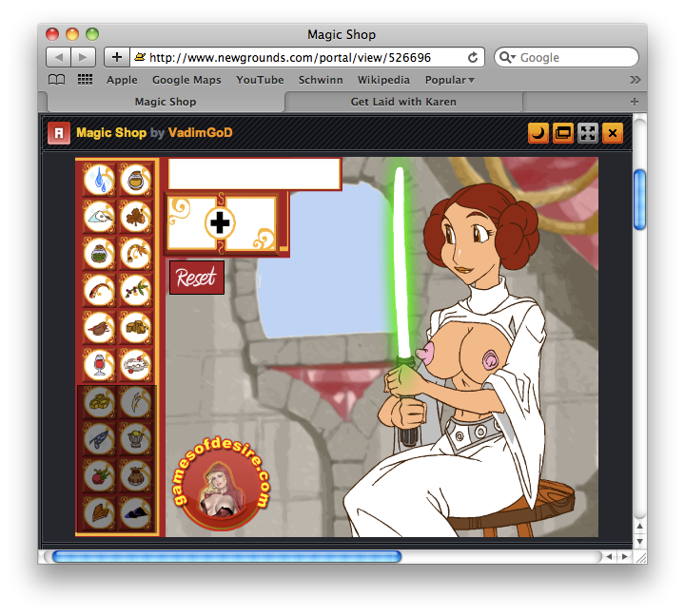Go forward with the browser forward arrow

[x=83, y=57]
